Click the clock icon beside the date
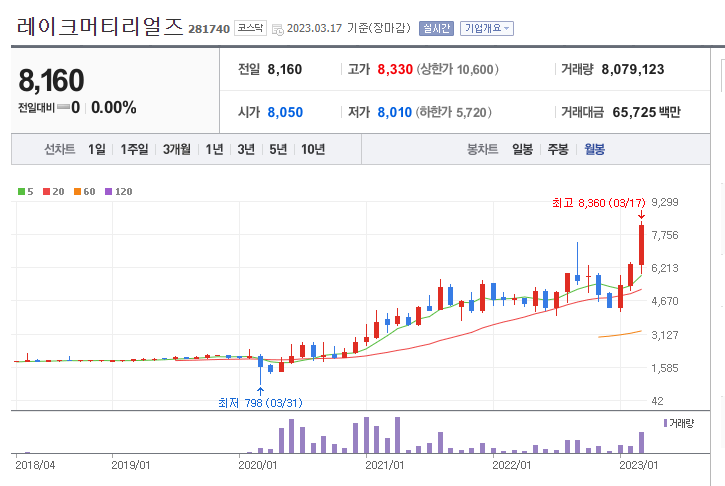The width and height of the screenshot is (725, 486). [x=277, y=30]
